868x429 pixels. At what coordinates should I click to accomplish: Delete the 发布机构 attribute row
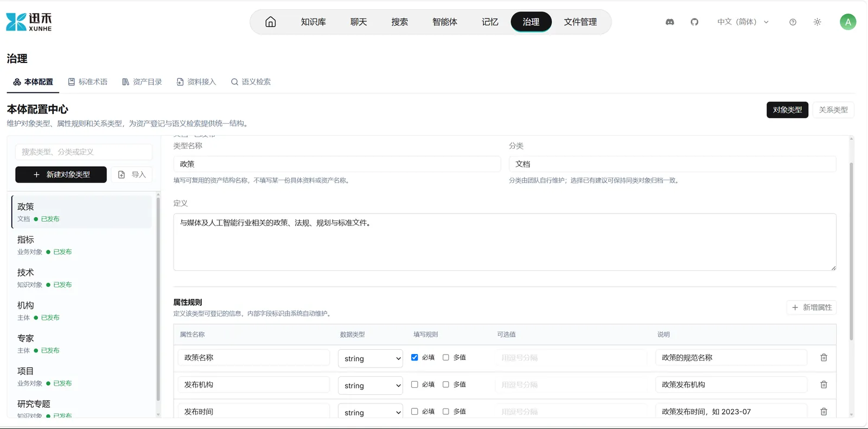click(824, 384)
